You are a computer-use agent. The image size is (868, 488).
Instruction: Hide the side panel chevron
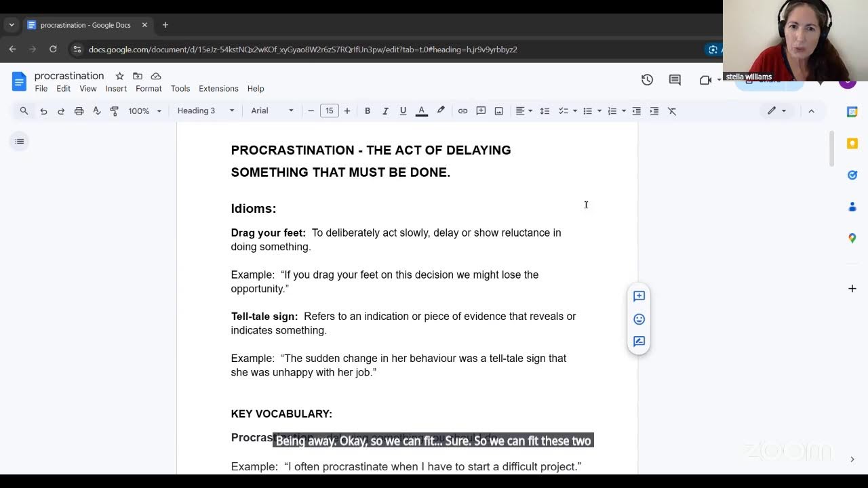(852, 459)
